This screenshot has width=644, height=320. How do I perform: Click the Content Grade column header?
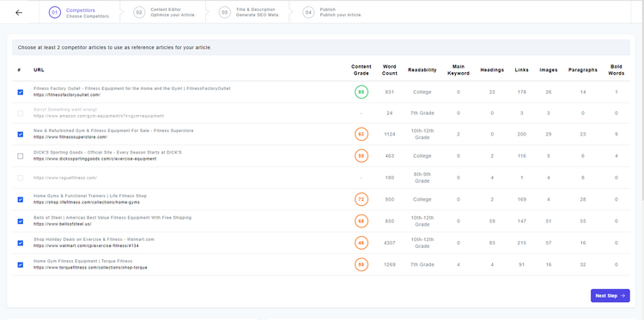point(361,69)
